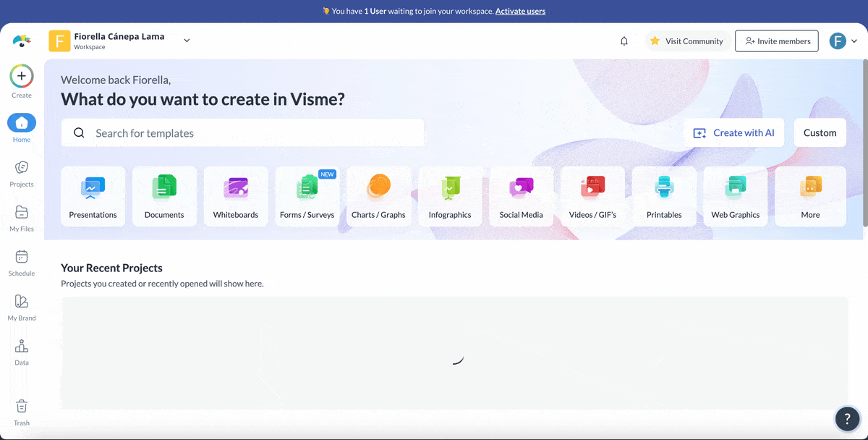Open the Printables category icon
The image size is (868, 440).
pyautogui.click(x=664, y=196)
